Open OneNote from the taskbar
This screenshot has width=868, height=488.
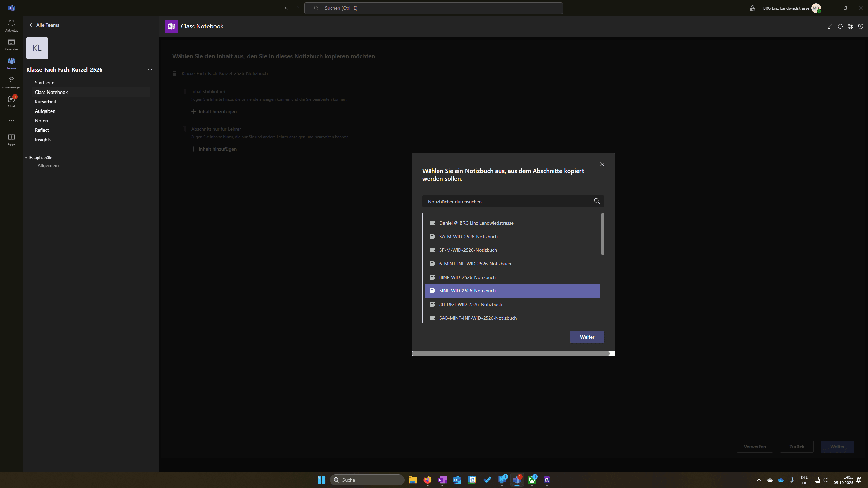click(442, 480)
